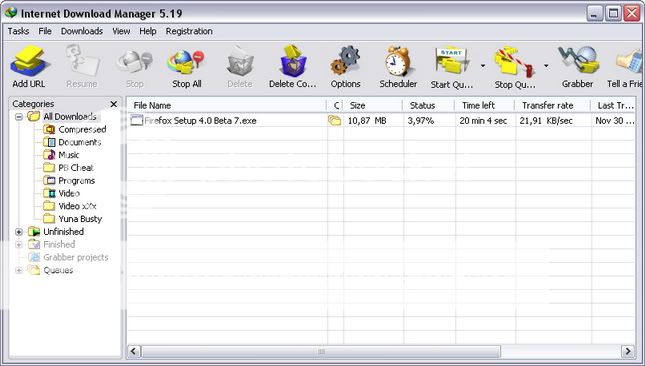Viewport: 645px width, 366px height.
Task: Select Firefox Setup 4.0 Beta 7.exe row
Action: click(x=381, y=120)
